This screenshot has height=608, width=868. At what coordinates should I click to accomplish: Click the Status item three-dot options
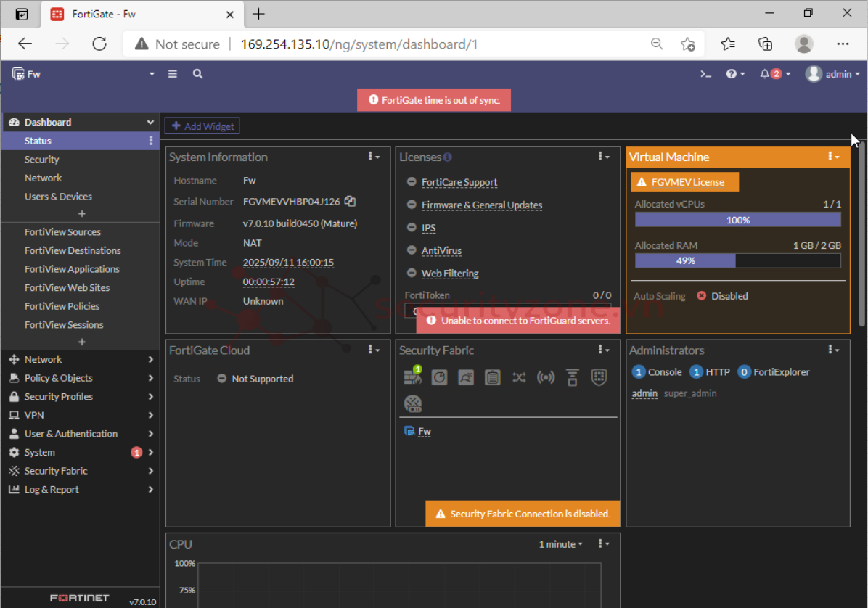pyautogui.click(x=150, y=141)
